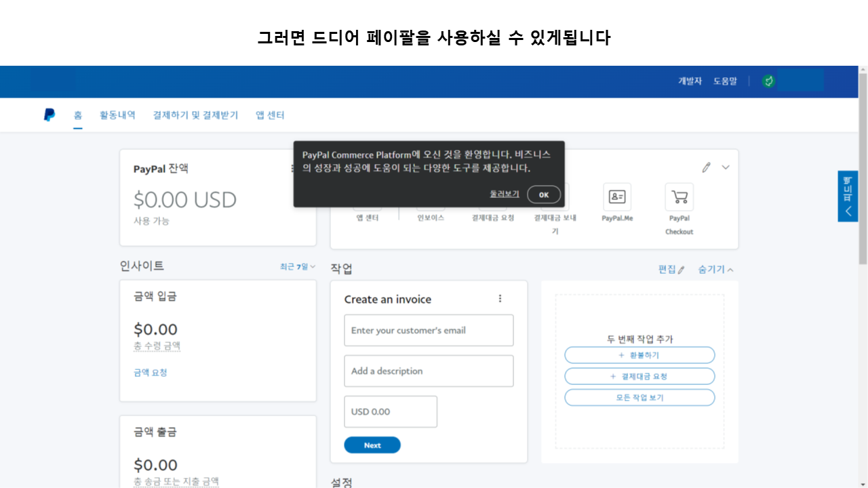Image resolution: width=868 pixels, height=488 pixels.
Task: Open the three-dot menu on Create an invoice
Action: pos(500,299)
